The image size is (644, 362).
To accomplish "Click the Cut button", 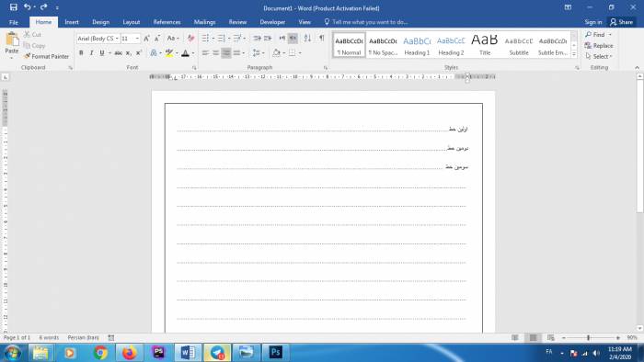I will [x=32, y=34].
